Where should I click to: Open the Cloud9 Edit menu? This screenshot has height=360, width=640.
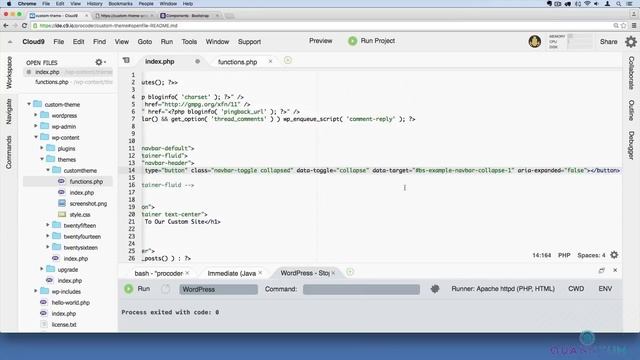(78, 42)
